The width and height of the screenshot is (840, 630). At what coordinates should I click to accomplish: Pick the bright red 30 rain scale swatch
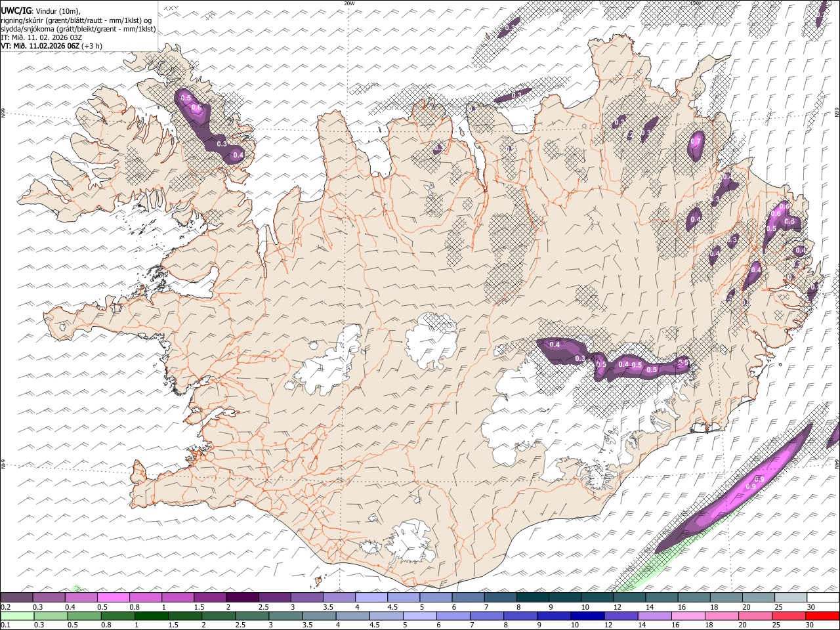tap(822, 616)
